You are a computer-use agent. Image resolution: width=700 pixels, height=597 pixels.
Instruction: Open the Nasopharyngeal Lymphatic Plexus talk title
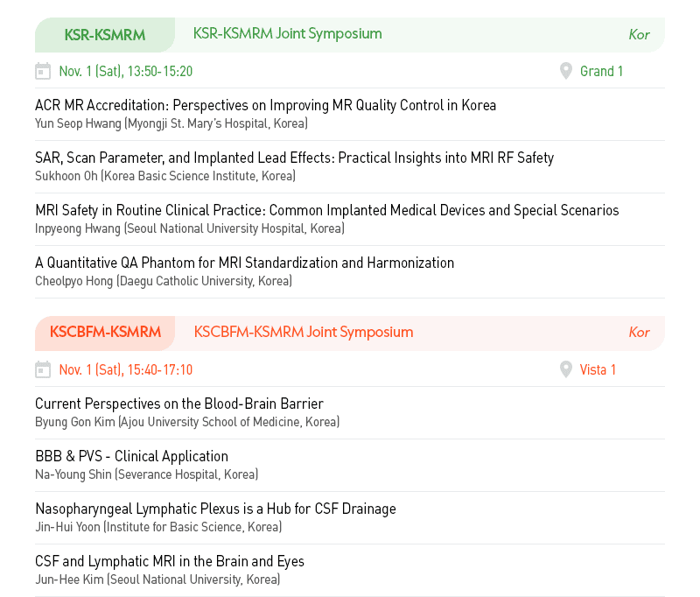215,509
